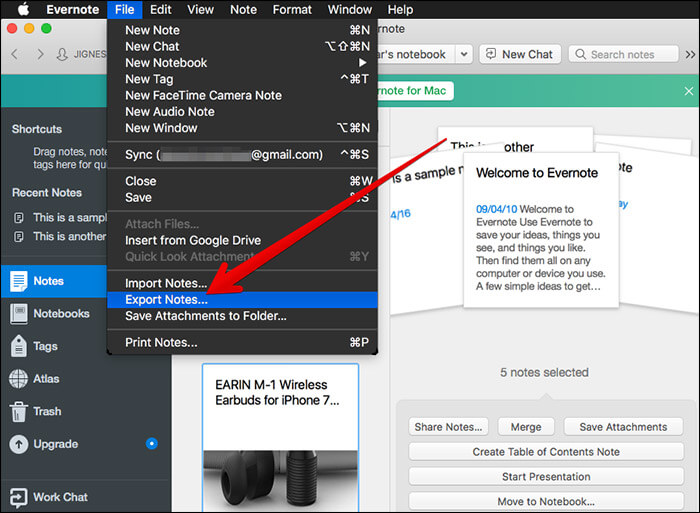Click the Upgrade arrow icon

coord(19,444)
